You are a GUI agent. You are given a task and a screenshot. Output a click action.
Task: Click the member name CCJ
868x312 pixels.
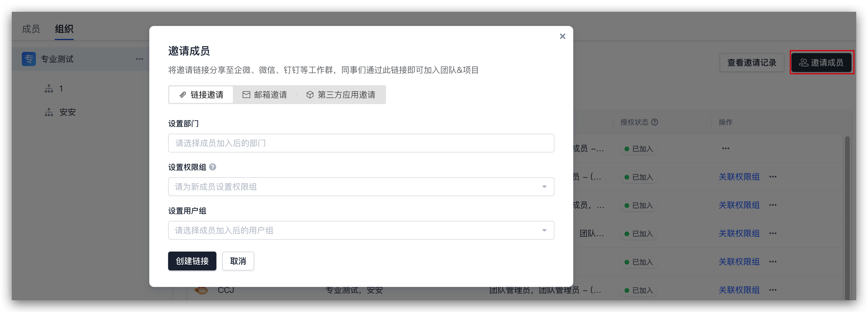(x=226, y=290)
